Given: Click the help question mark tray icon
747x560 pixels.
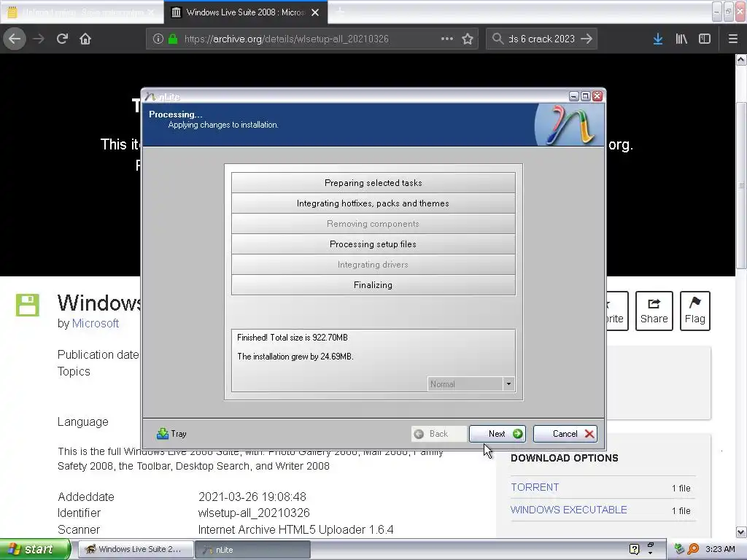Looking at the screenshot, I should click(634, 549).
